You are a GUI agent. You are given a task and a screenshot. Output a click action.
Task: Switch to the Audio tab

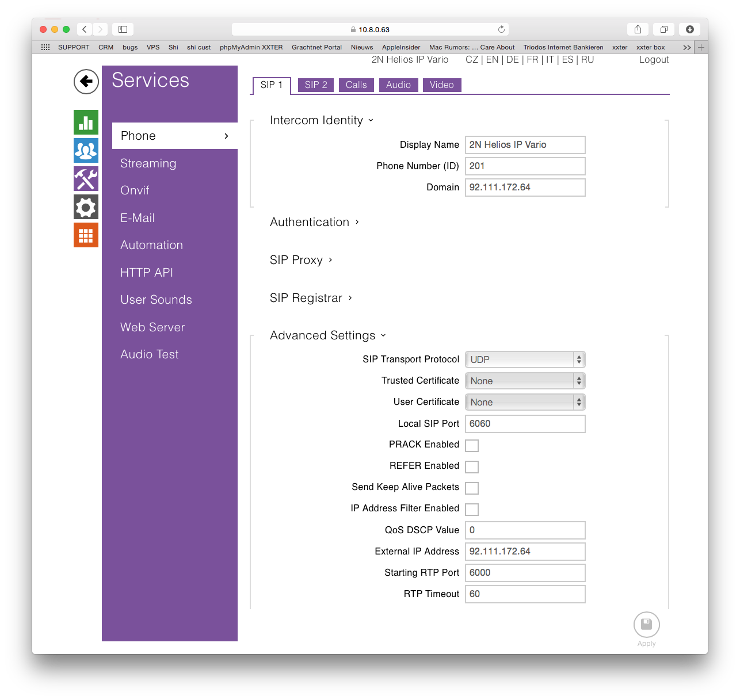tap(398, 85)
